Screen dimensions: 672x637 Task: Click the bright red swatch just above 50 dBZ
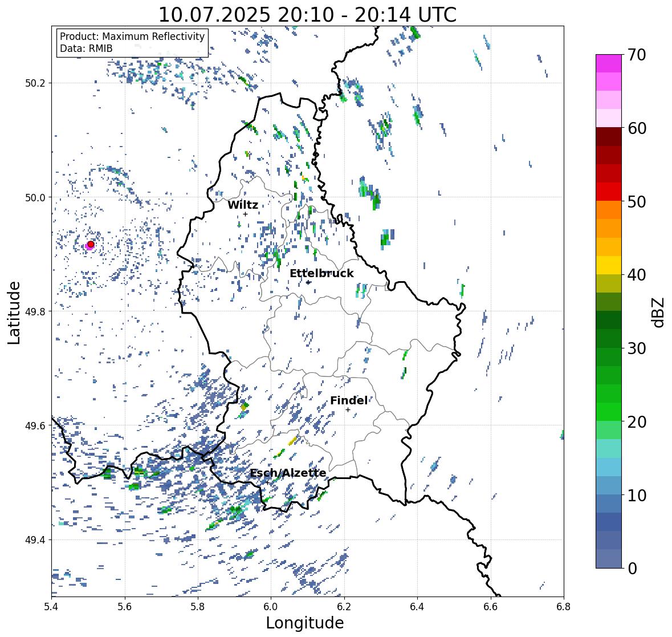point(609,192)
